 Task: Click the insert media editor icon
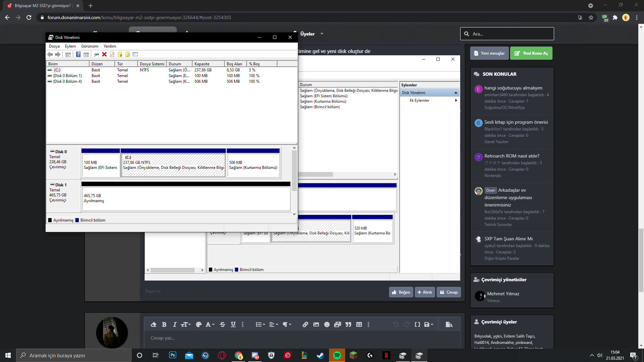pos(337,324)
